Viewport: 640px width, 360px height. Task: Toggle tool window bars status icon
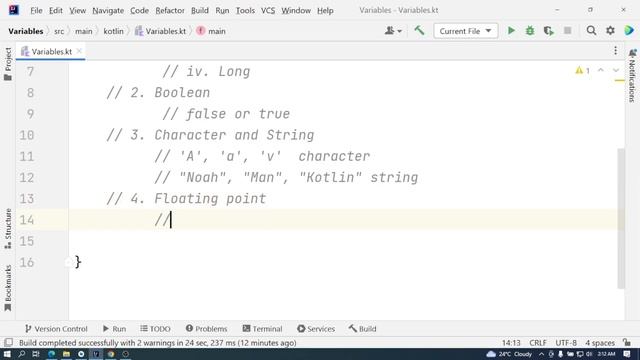click(x=8, y=342)
